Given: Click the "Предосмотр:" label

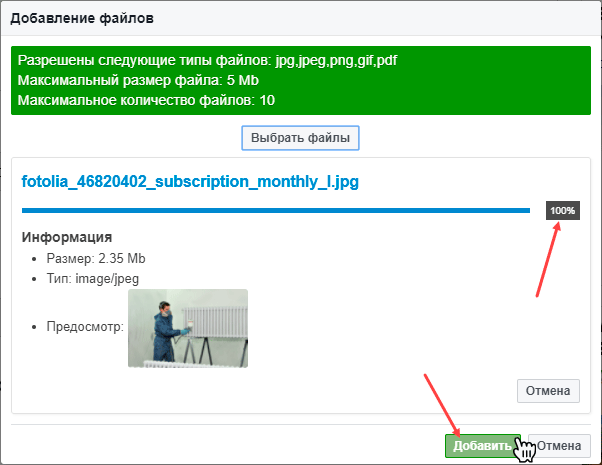Looking at the screenshot, I should pos(84,327).
